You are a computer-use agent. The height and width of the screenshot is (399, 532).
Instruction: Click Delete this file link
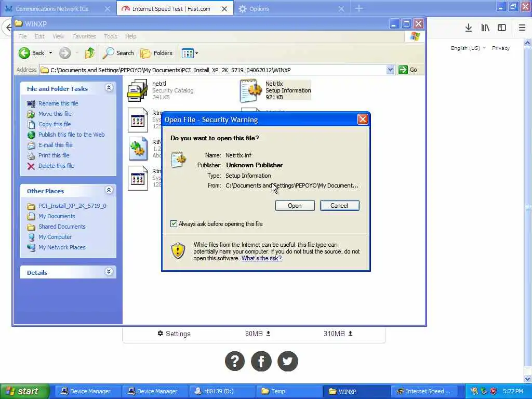pyautogui.click(x=56, y=166)
